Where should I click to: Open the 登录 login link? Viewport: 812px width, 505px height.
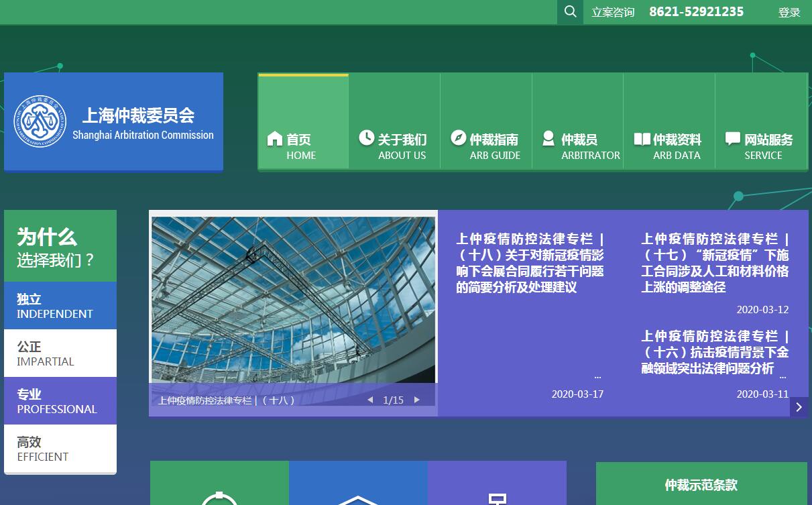pyautogui.click(x=789, y=12)
